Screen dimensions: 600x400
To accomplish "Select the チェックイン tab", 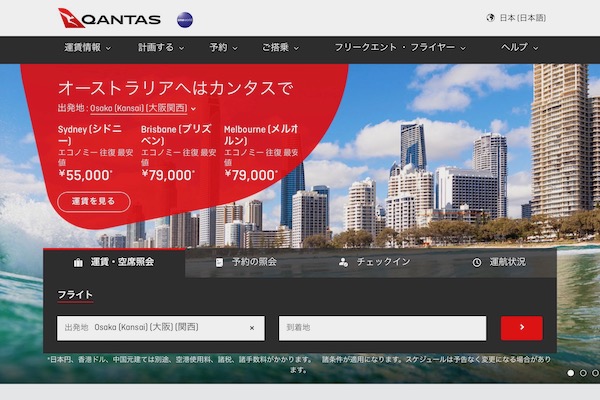I will click(x=374, y=263).
